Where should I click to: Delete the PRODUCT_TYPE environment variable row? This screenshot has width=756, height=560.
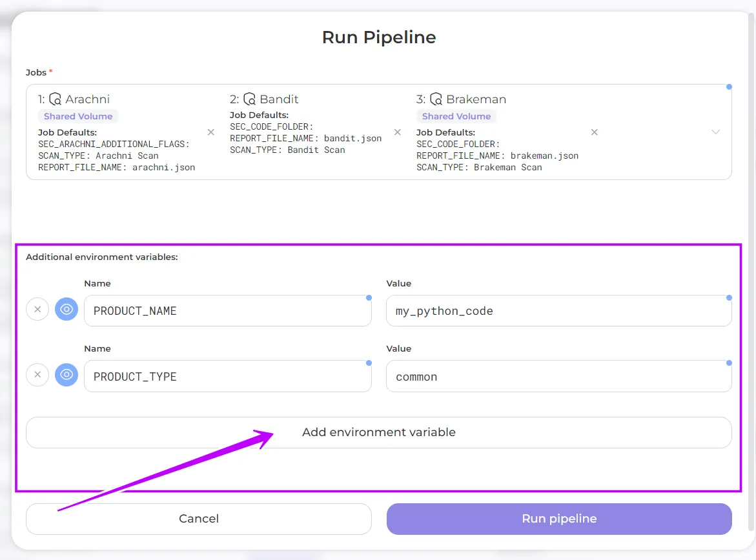tap(37, 375)
